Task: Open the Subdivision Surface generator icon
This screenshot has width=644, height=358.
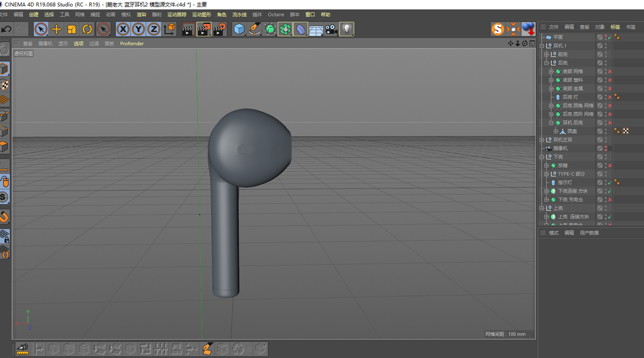Action: (270, 29)
